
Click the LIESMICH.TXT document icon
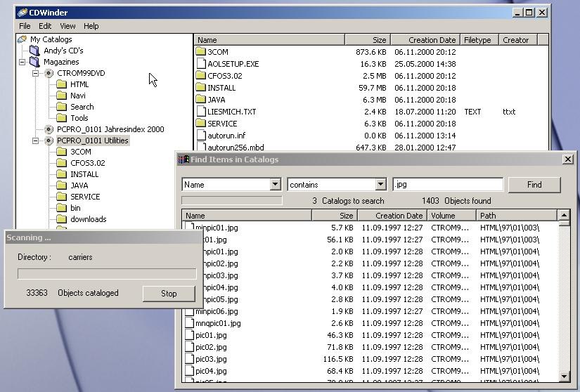pyautogui.click(x=200, y=112)
